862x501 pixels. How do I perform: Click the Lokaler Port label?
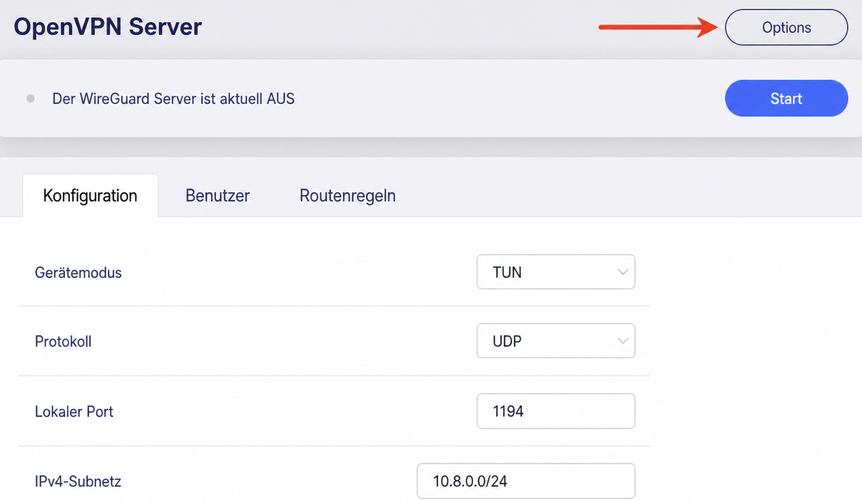tap(74, 412)
